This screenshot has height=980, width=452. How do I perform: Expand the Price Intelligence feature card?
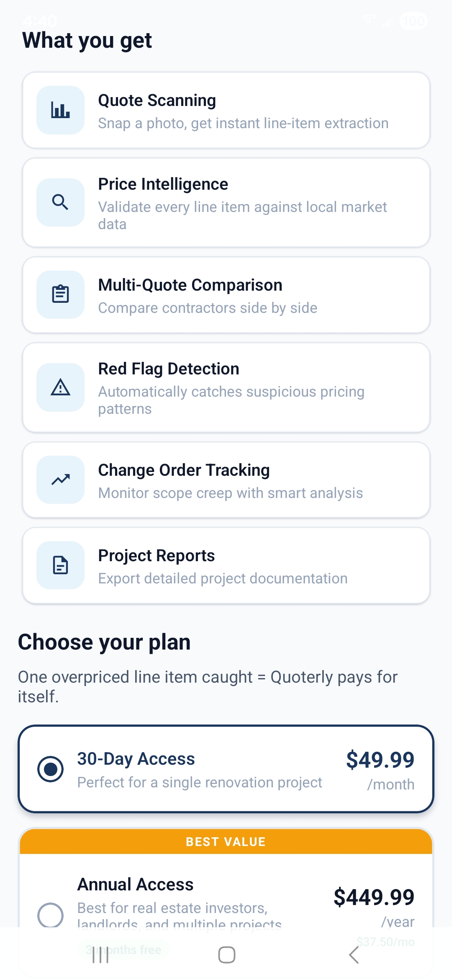pos(226,202)
